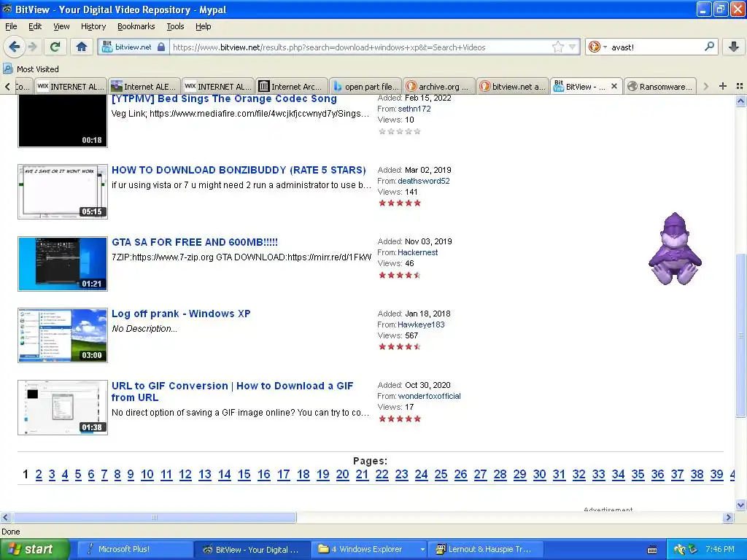Click the Most Visited bookmarks folder

click(31, 69)
